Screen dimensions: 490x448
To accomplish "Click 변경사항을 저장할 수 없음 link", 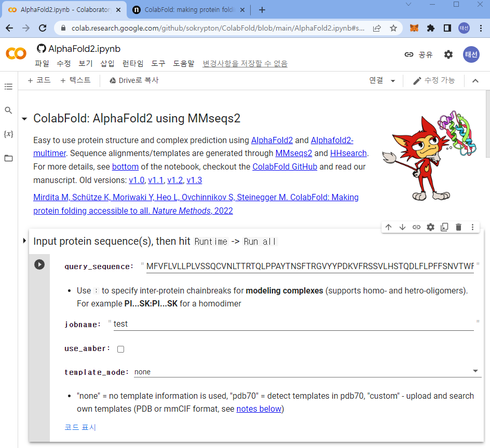I will [245, 64].
